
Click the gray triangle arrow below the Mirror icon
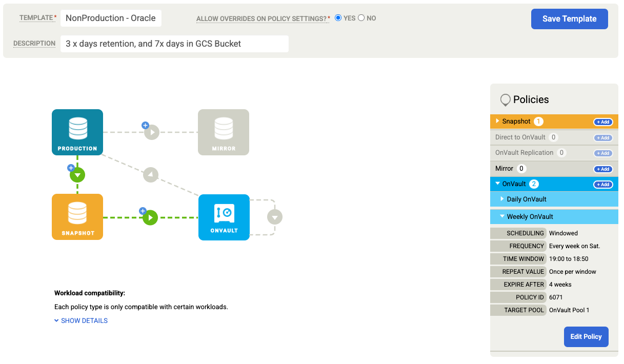150,174
